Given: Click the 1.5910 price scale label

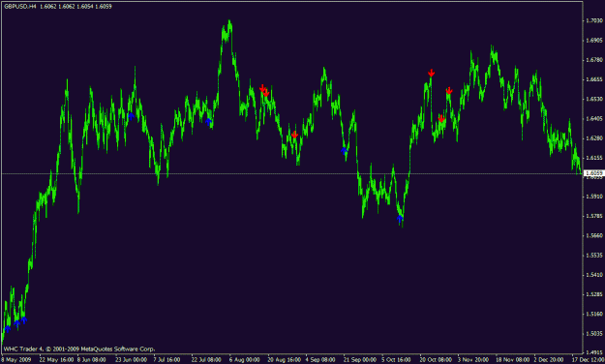Looking at the screenshot, I should coord(594,197).
